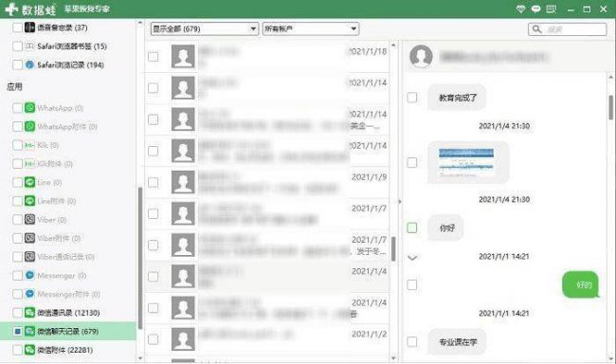This screenshot has width=616, height=364.
Task: Open the 2021/1/2 conversation row
Action: pyautogui.click(x=267, y=339)
